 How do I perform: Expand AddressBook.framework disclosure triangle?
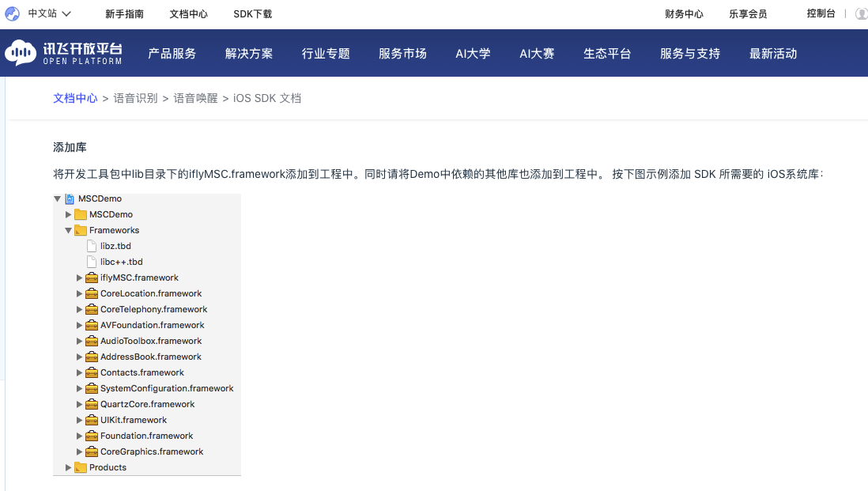79,357
